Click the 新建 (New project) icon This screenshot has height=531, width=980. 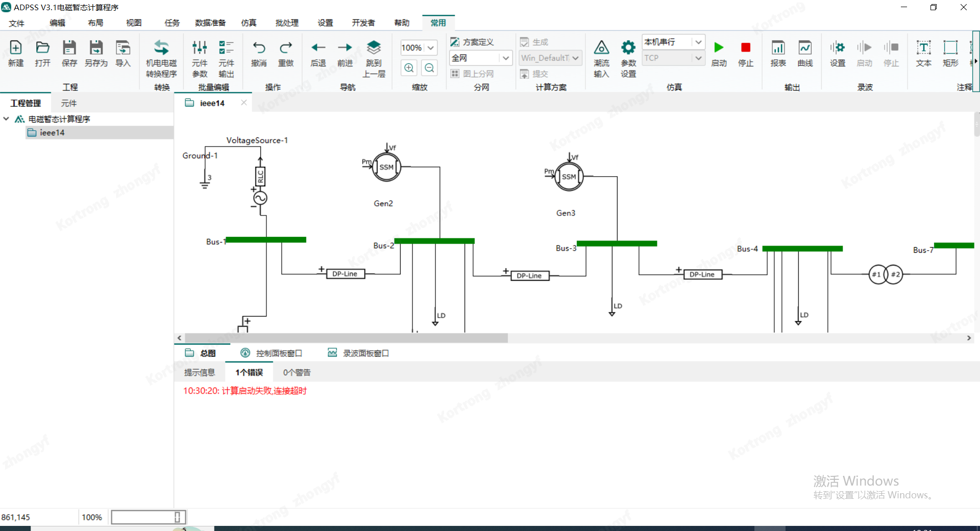tap(16, 48)
